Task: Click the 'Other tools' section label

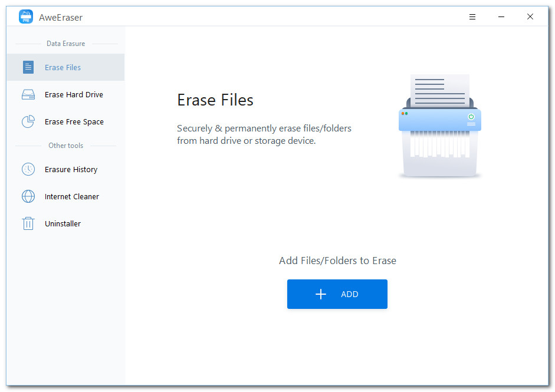Action: click(x=66, y=146)
